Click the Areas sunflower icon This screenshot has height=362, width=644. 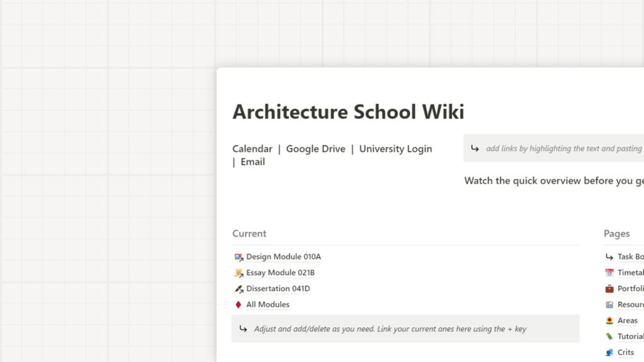[x=609, y=320]
